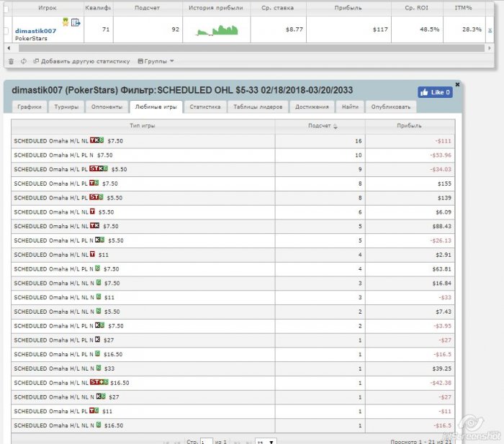
Task: Click the trash can icon under the player table
Action: click(x=11, y=61)
